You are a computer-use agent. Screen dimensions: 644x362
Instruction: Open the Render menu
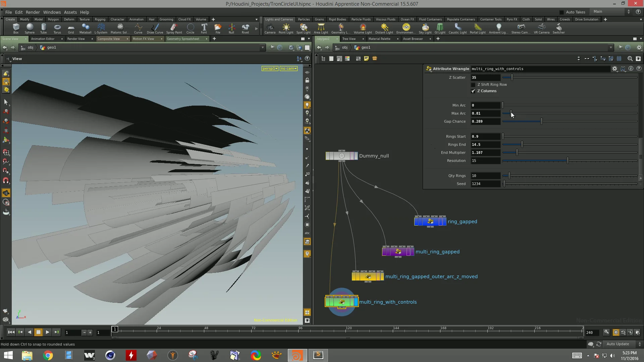pyautogui.click(x=33, y=12)
